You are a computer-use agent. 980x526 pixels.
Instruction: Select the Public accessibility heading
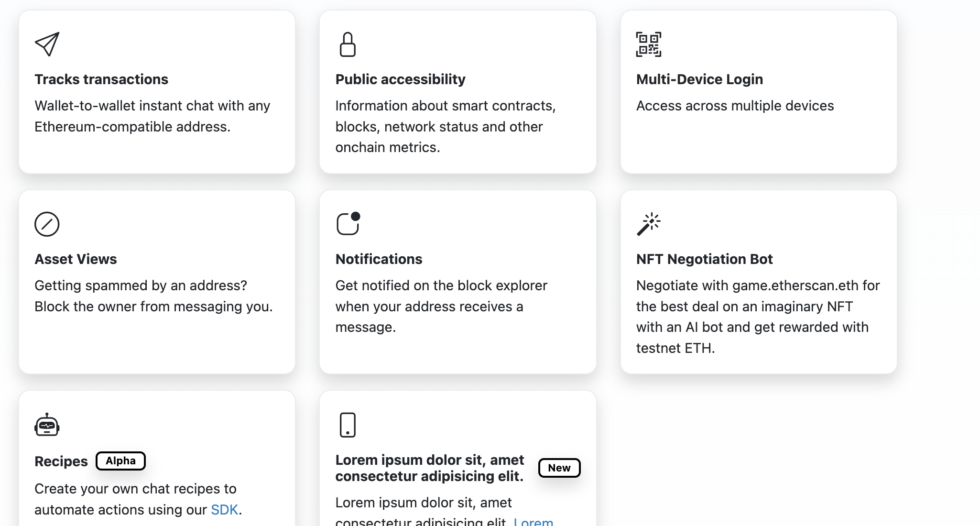(400, 79)
